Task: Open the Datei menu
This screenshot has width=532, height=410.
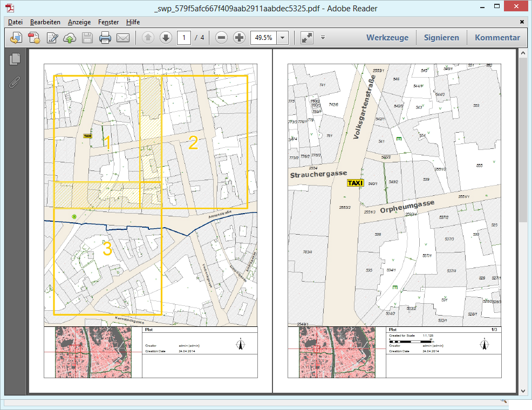Action: (x=15, y=22)
